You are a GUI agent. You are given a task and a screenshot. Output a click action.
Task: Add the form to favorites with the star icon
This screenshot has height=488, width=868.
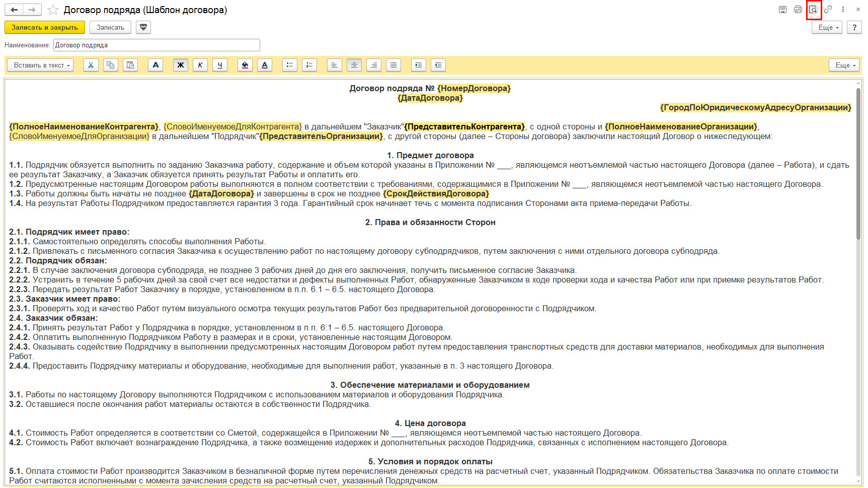click(x=53, y=10)
